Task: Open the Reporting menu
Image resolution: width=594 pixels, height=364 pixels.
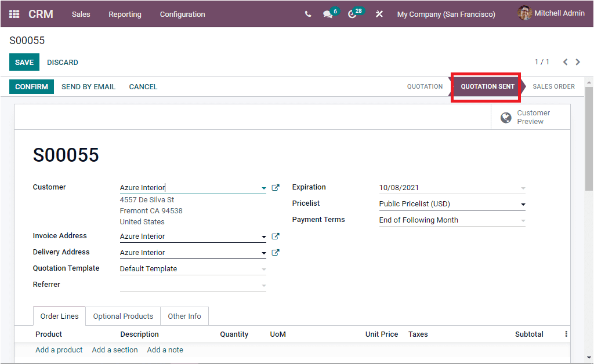Action: 125,14
